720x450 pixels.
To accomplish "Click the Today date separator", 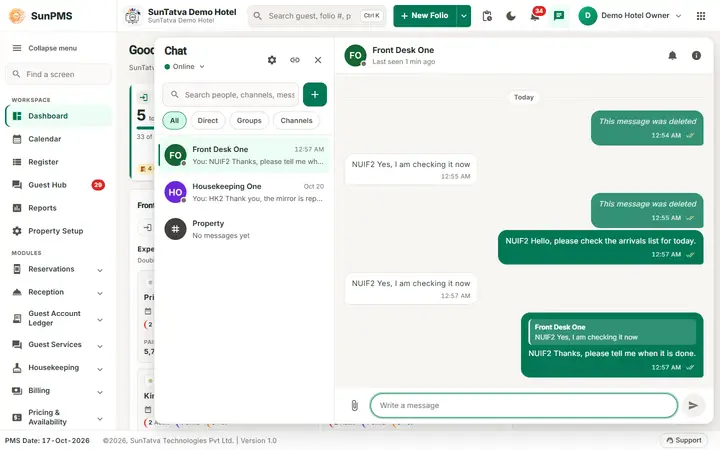I will coord(523,97).
